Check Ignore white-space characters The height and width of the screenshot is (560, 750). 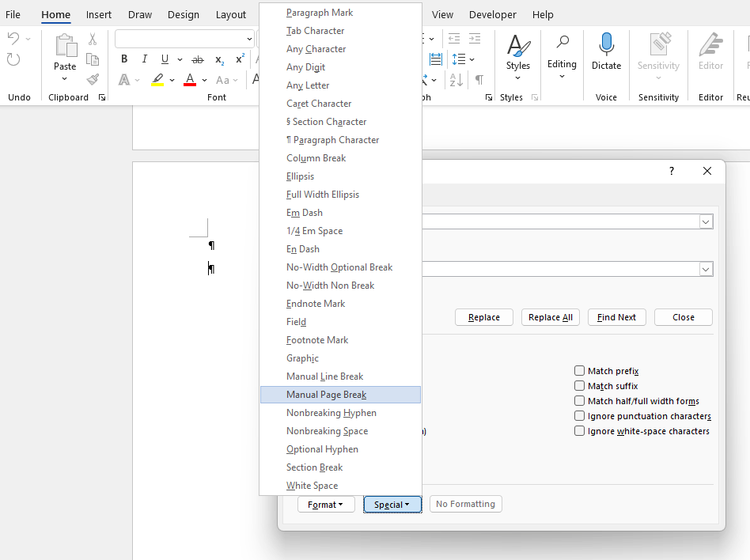(578, 431)
